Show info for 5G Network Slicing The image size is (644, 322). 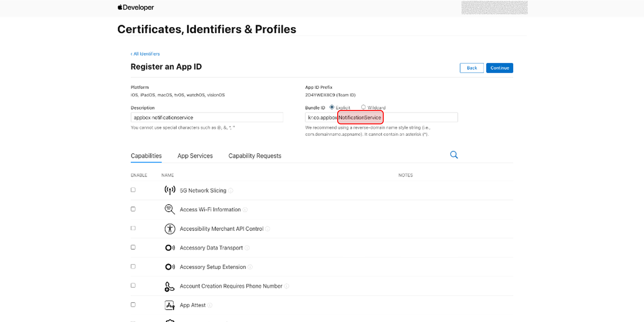231,191
